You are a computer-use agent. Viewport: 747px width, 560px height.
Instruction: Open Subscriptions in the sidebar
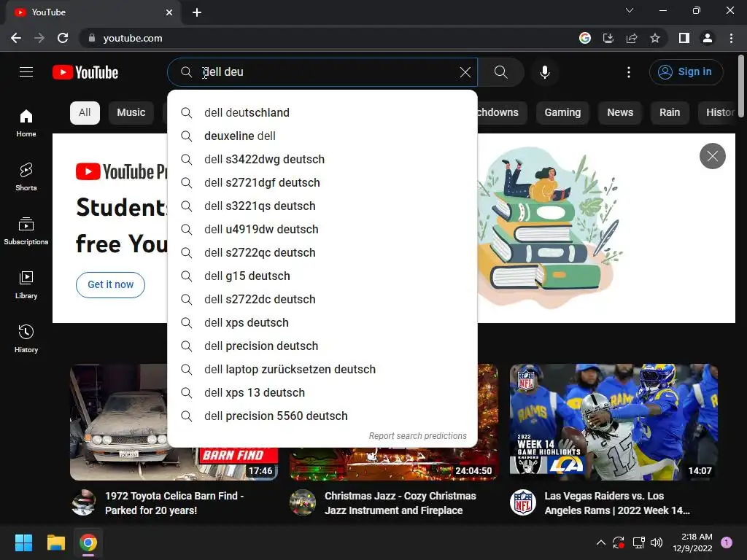point(26,231)
